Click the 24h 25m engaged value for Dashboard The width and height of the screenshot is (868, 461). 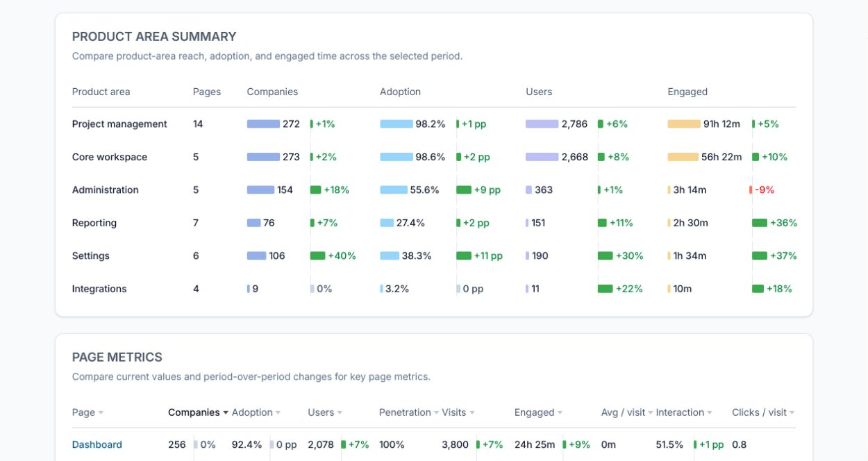tap(534, 444)
